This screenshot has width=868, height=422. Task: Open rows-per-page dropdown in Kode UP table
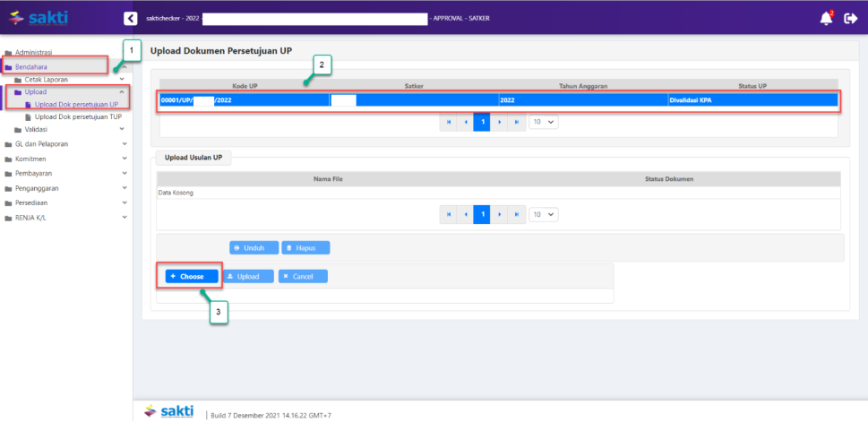(544, 122)
